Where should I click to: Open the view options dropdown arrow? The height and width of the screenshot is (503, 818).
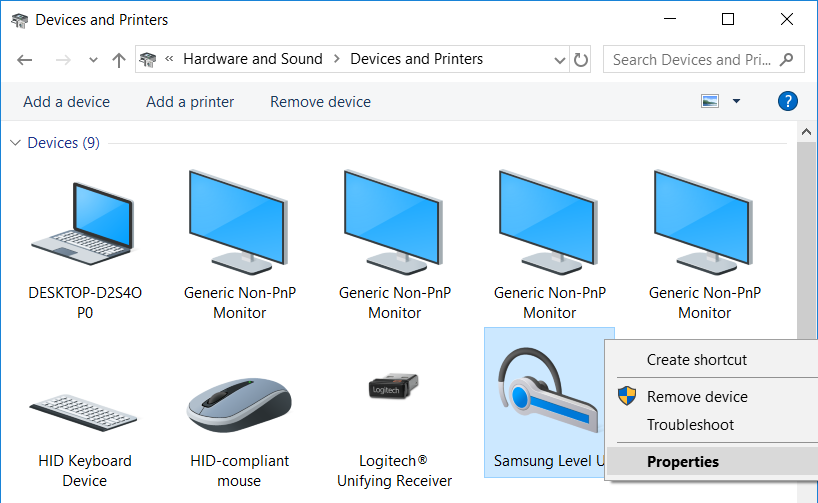(736, 101)
